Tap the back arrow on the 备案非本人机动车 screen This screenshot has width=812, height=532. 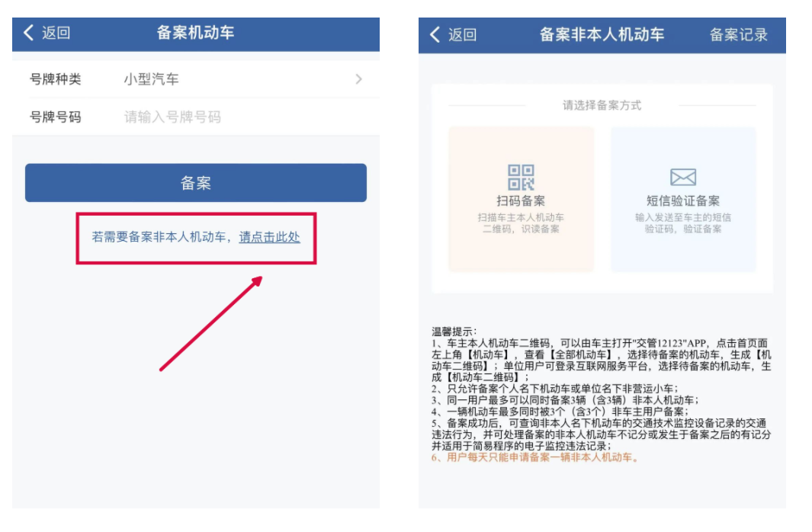click(435, 35)
